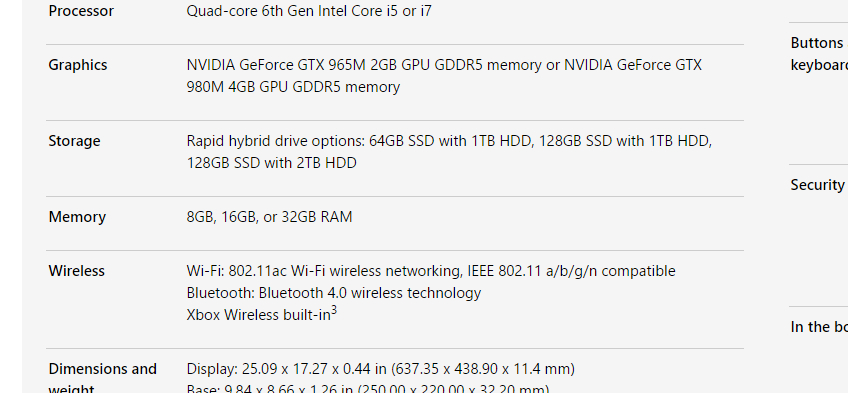Click the footnote 3 superscript after Xbox Wireless
The width and height of the screenshot is (848, 393).
click(x=334, y=311)
